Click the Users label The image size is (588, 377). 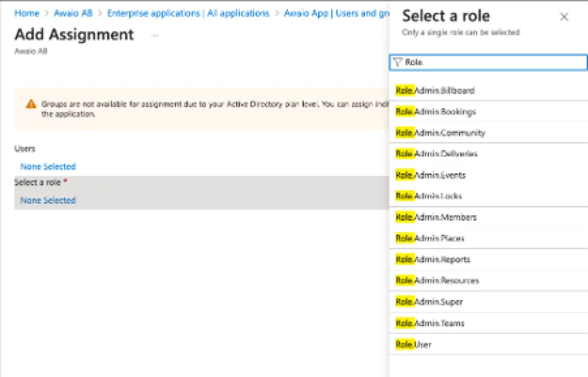pyautogui.click(x=25, y=149)
